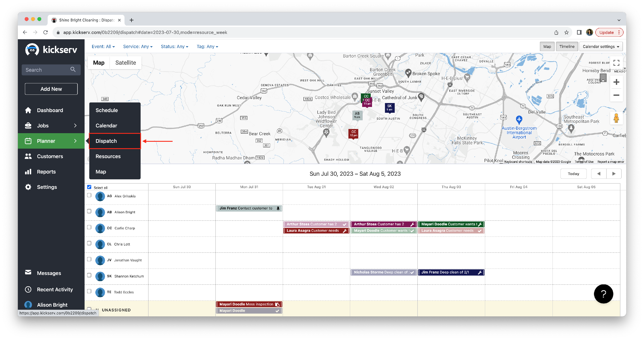The width and height of the screenshot is (644, 340).
Task: Open the Status: Any filter dropdown
Action: pyautogui.click(x=174, y=47)
